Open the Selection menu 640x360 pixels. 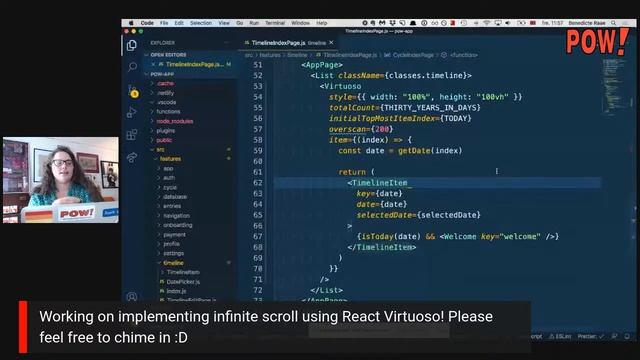click(x=201, y=23)
